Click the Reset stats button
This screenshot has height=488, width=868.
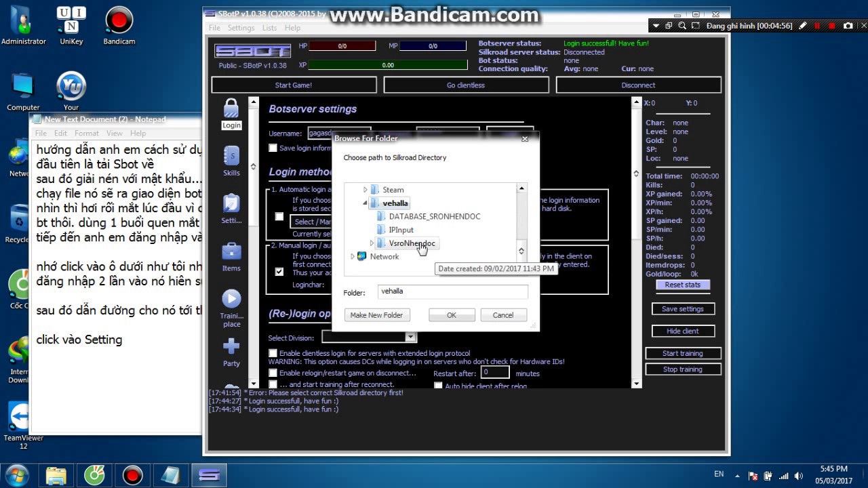pos(682,285)
